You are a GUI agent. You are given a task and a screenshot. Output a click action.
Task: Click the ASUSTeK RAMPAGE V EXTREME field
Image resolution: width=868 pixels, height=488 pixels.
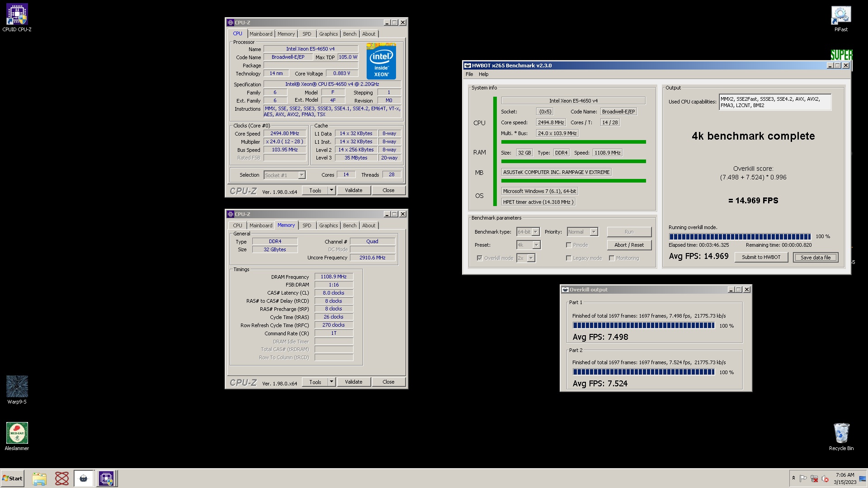[x=557, y=172]
